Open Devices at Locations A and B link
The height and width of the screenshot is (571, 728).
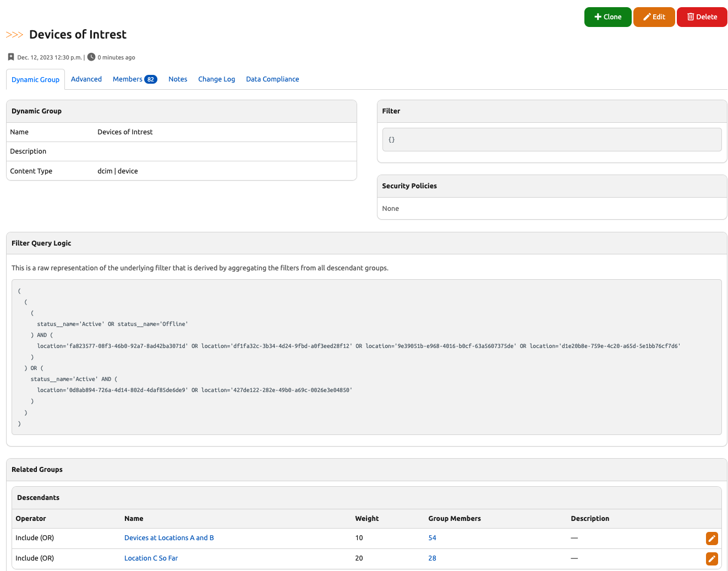point(169,538)
